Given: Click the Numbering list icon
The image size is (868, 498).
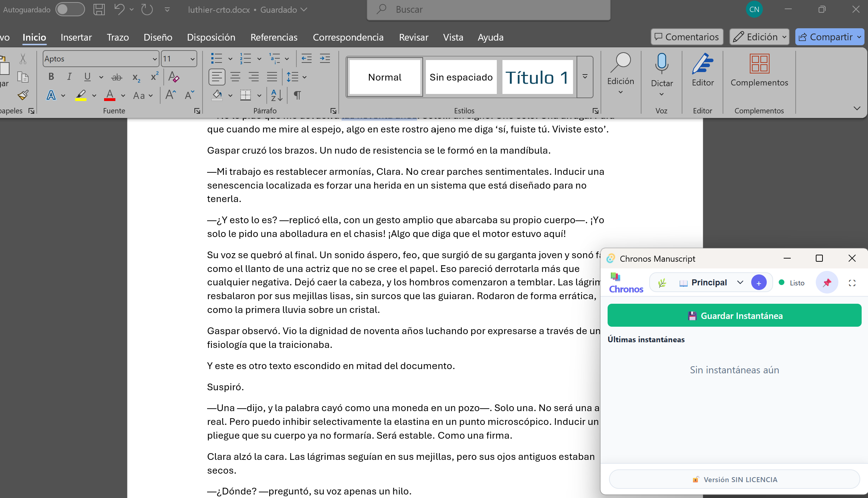Looking at the screenshot, I should click(245, 58).
